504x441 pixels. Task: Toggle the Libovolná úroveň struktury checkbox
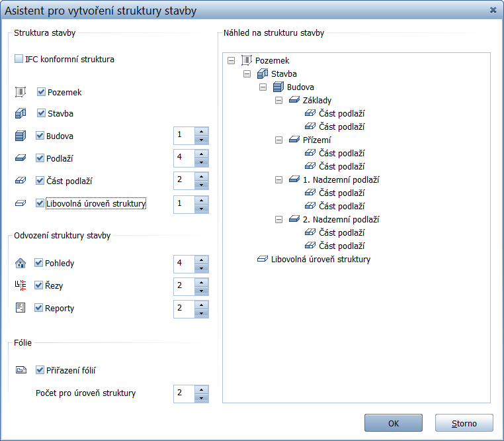[40, 203]
